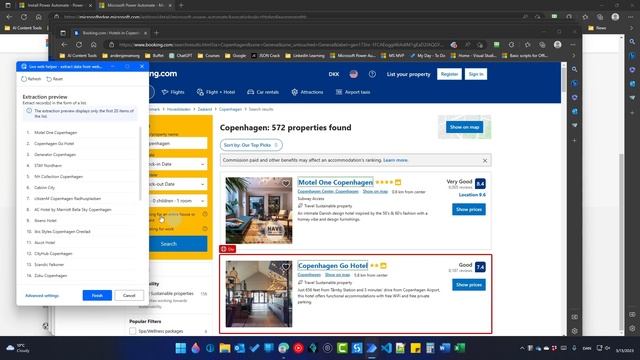Open File Explorer from taskbar
Viewport: 640px width, 360px height.
224,348
